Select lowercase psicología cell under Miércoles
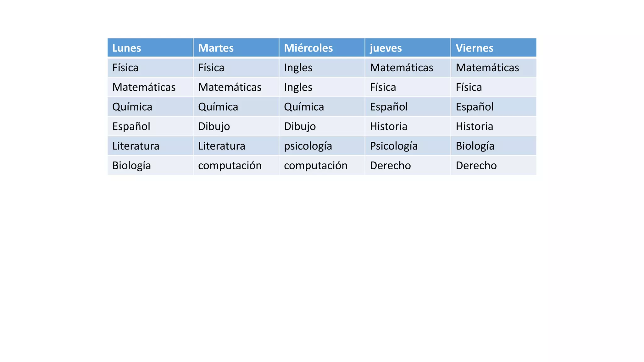 308,146
